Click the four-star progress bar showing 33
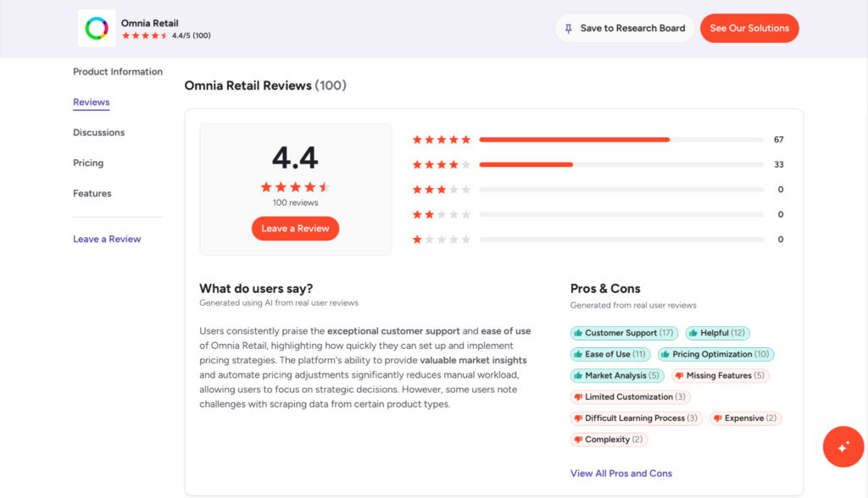868x498 pixels. click(621, 164)
